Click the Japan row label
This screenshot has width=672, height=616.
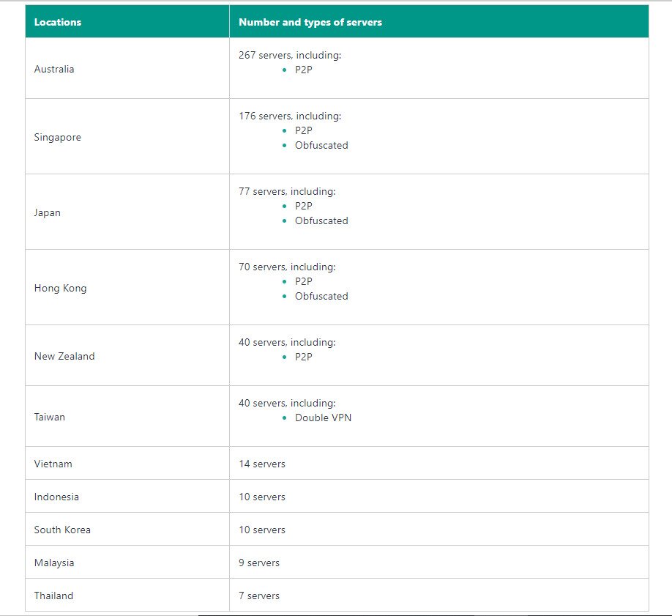[48, 212]
